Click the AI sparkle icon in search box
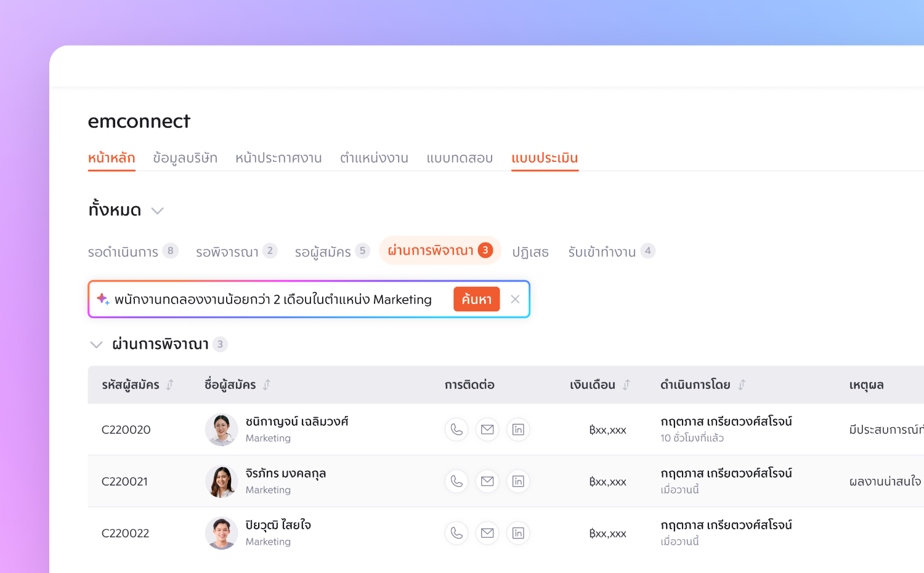The width and height of the screenshot is (924, 573). tap(103, 299)
